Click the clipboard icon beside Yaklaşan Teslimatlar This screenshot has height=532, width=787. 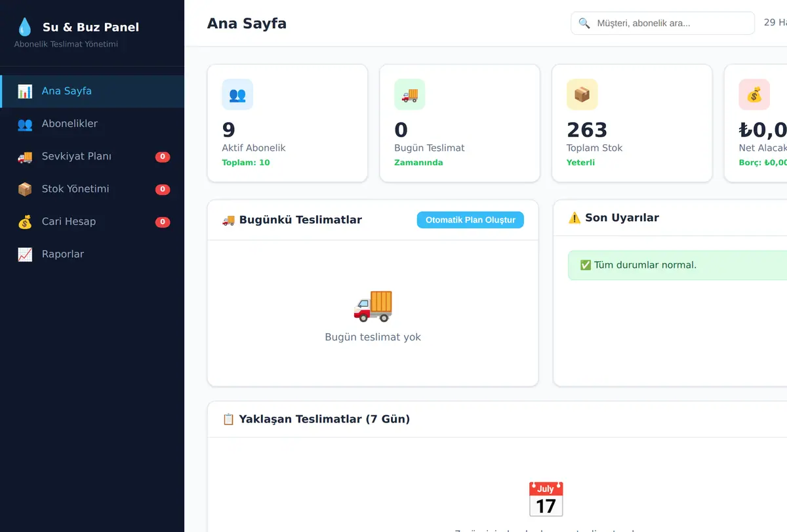228,419
